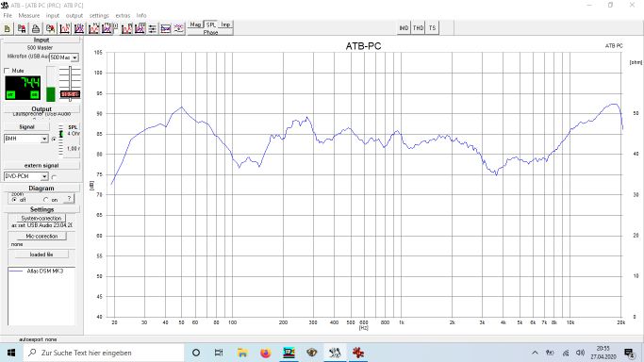Viewport: 644px width, 362px height.
Task: Select the zoom on radio button
Action: [x=45, y=200]
